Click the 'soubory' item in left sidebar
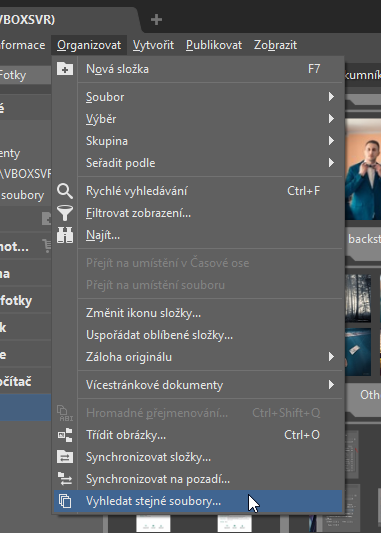Screen dimensions: 381x533 point(22,195)
